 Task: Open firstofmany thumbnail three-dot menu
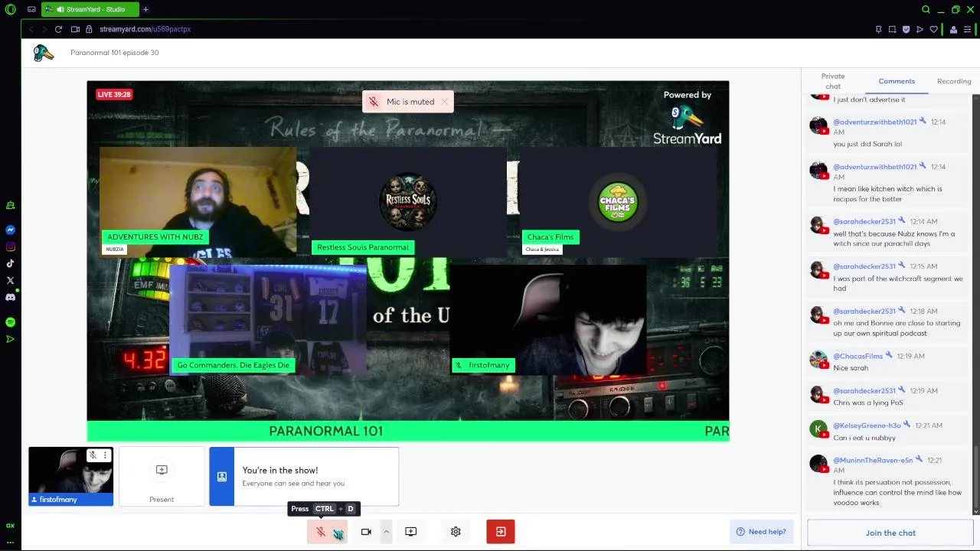[x=106, y=455]
